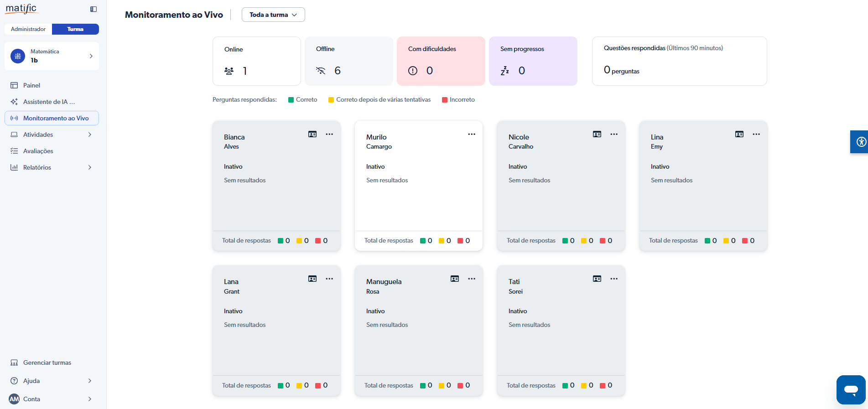Image resolution: width=868 pixels, height=409 pixels.
Task: Collapse the sidebar panel icon
Action: 94,9
